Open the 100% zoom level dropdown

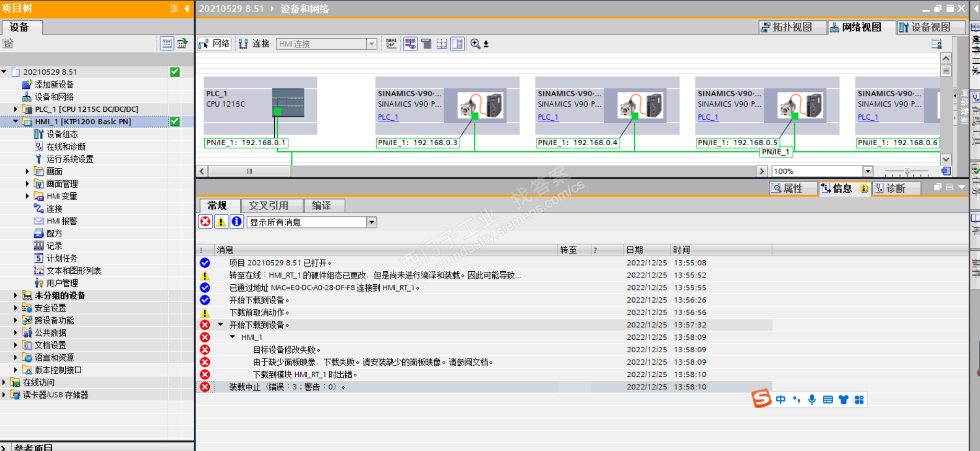point(868,171)
